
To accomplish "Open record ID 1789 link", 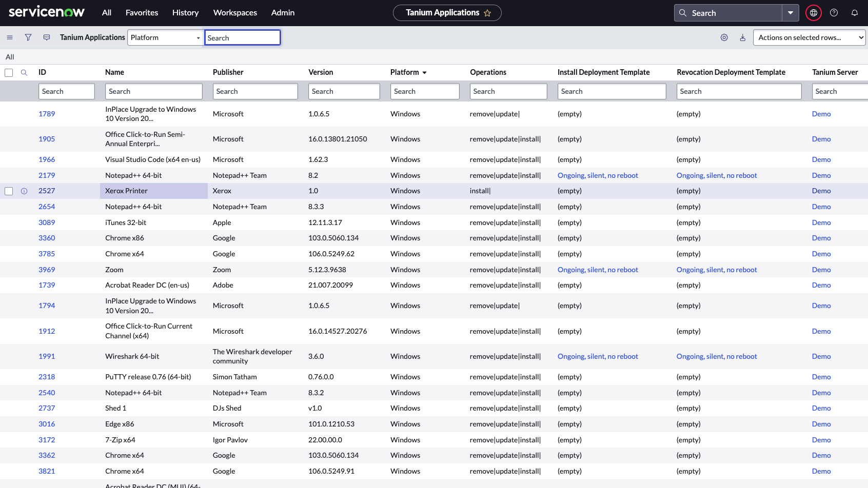I will pyautogui.click(x=47, y=114).
